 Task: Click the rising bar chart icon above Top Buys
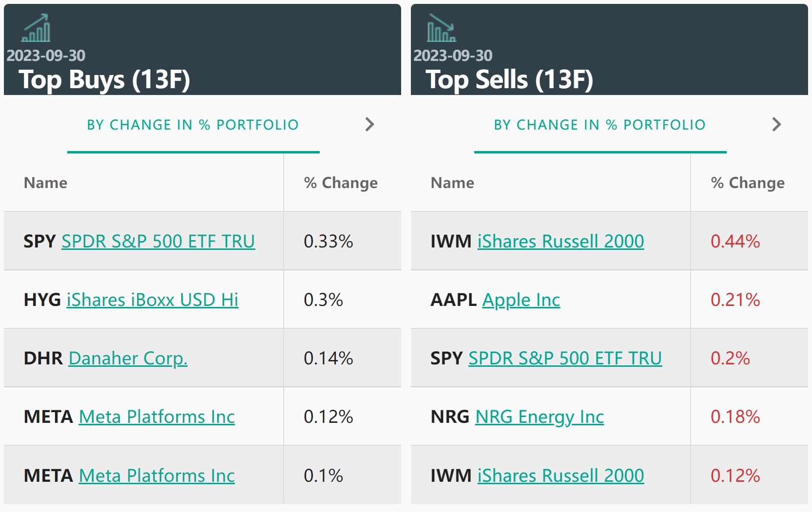(x=36, y=28)
